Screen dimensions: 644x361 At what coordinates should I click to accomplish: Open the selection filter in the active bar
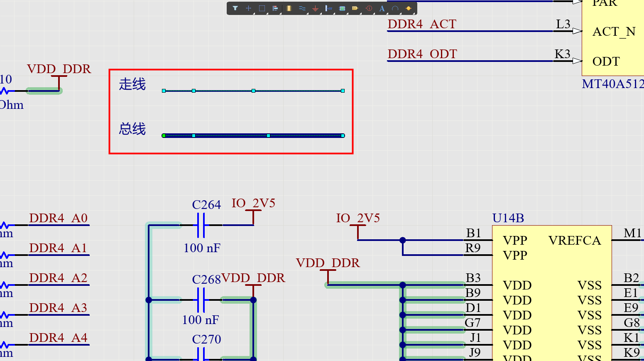[x=235, y=8]
